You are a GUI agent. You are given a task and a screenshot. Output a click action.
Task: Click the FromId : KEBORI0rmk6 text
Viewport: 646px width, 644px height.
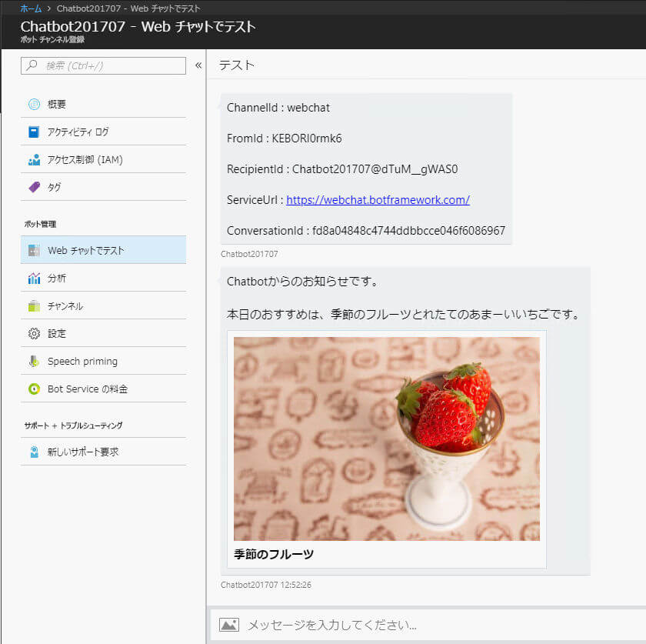click(x=285, y=138)
